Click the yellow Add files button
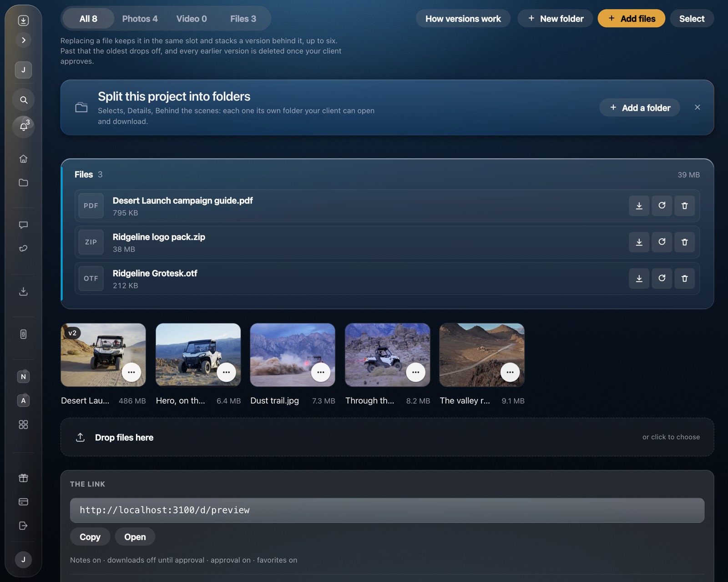Viewport: 728px width, 582px height. 632,19
